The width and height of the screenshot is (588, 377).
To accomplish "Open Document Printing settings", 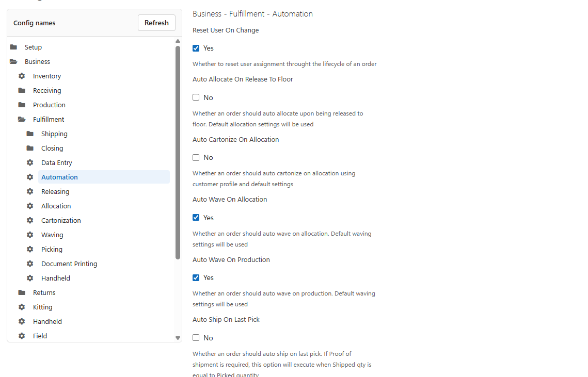I will pos(69,264).
